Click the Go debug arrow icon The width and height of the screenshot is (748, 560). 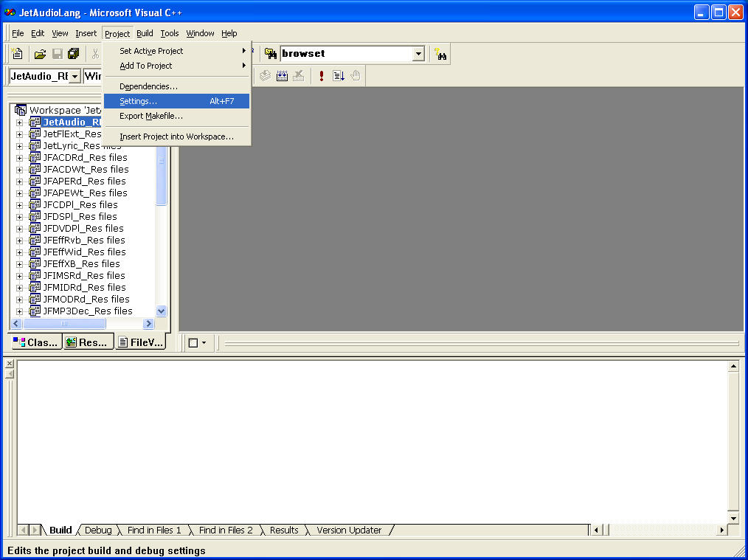point(338,76)
